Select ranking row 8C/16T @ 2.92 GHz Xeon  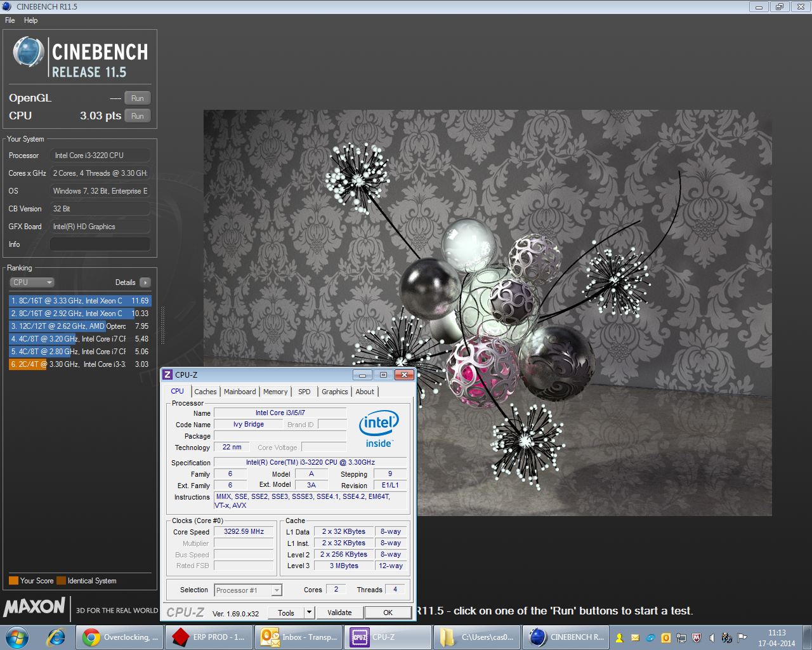pos(80,314)
